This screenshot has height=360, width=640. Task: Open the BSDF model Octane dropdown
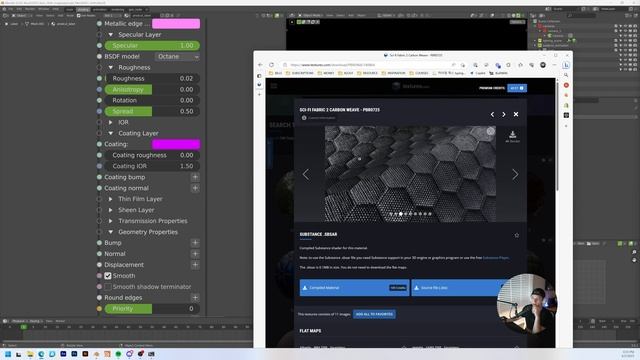click(x=178, y=56)
